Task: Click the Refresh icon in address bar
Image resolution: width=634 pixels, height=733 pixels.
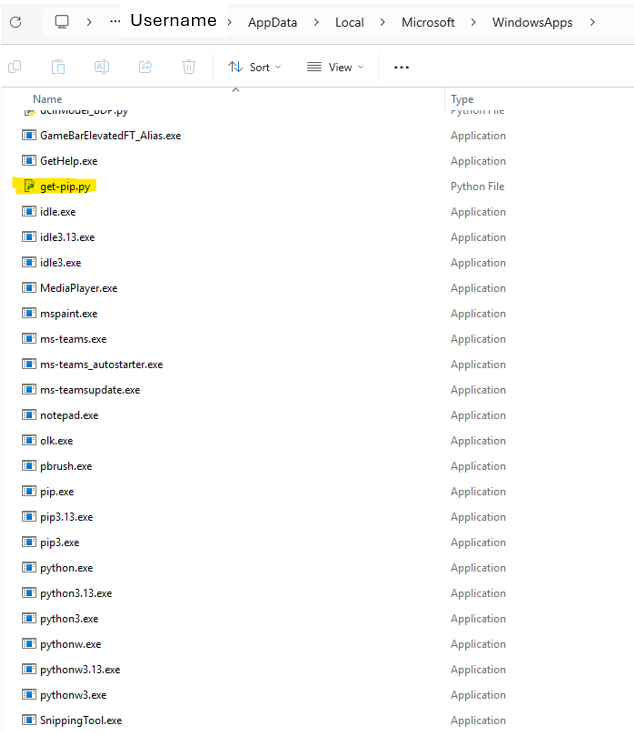Action: (x=15, y=22)
